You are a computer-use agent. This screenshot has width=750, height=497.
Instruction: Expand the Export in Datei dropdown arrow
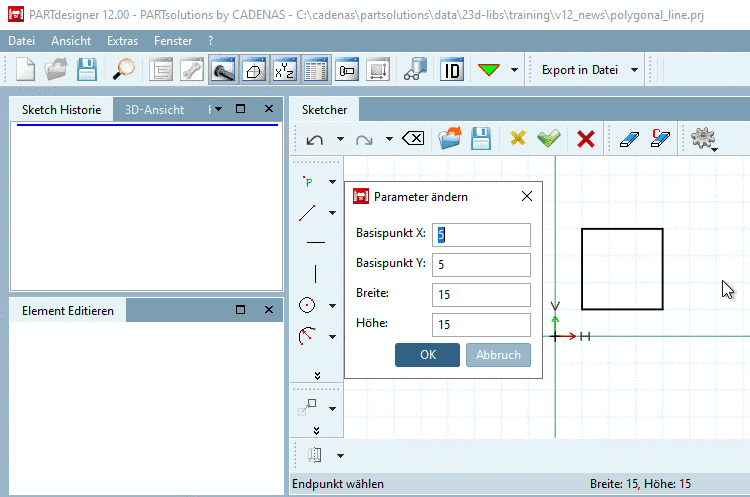tap(634, 70)
